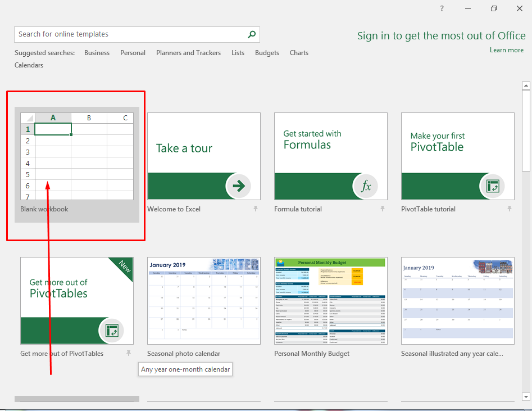Click the Help question mark icon
Screen dimensions: 532x411
click(x=442, y=8)
